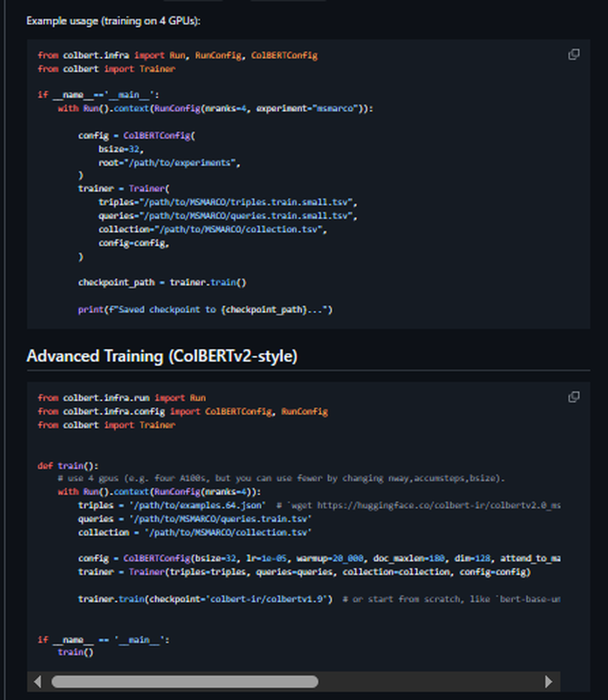Click the checkpoint_path = trainer.train() line
608x700 pixels.
pyautogui.click(x=162, y=282)
